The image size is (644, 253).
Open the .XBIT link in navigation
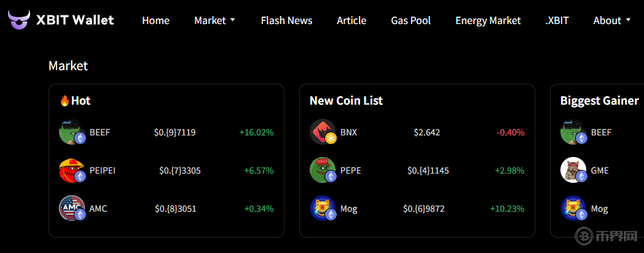pyautogui.click(x=557, y=20)
